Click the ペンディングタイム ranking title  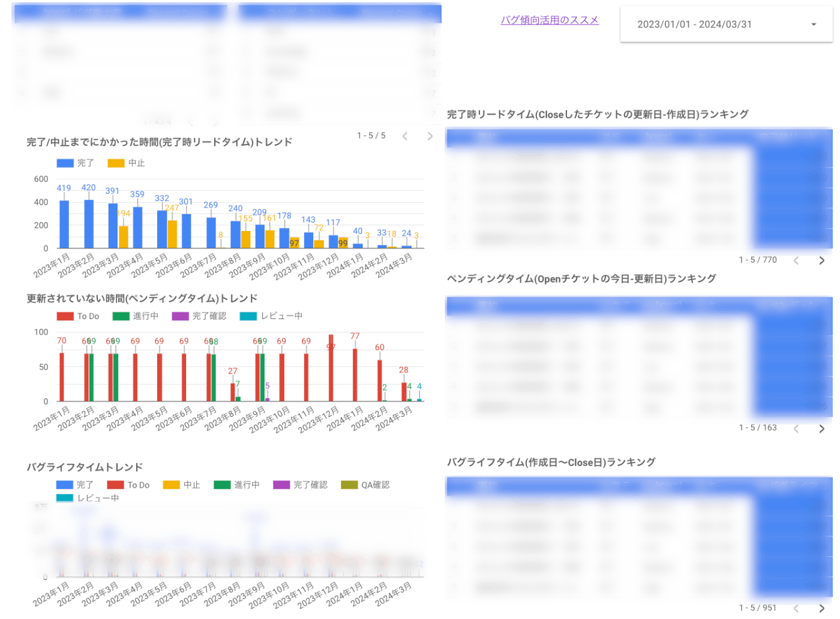pos(581,279)
